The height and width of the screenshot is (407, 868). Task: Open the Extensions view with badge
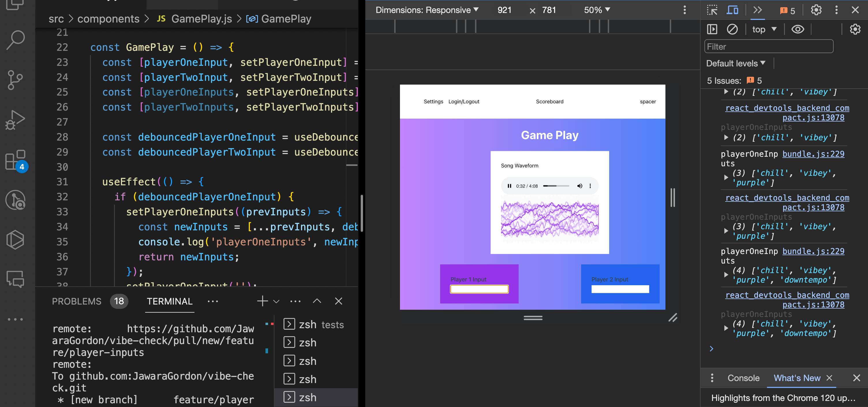point(15,160)
